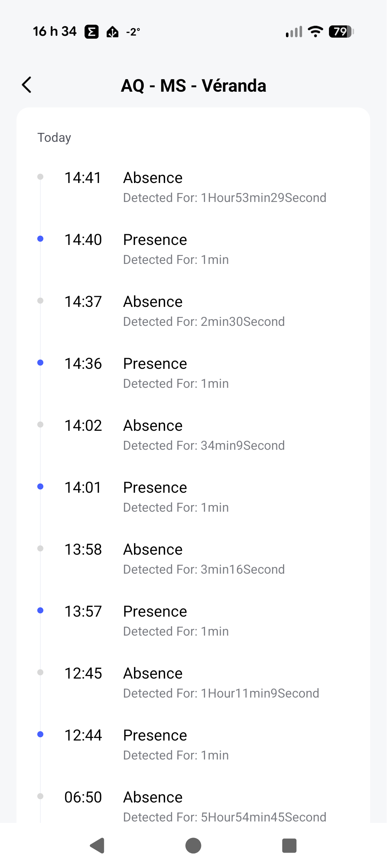
Task: Tap the cellular signal bars icon
Action: pyautogui.click(x=294, y=32)
